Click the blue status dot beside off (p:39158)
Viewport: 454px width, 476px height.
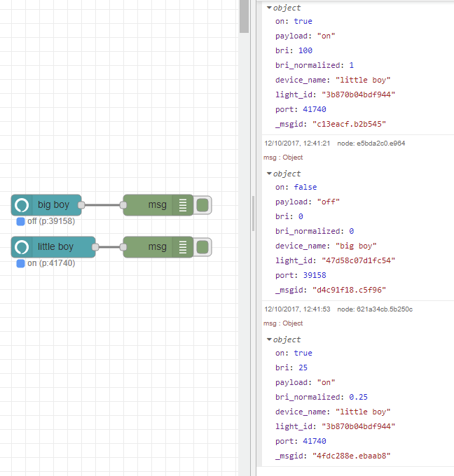[21, 221]
